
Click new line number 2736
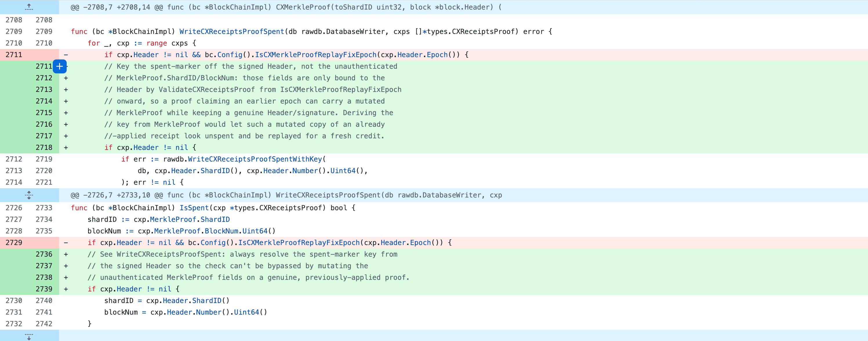tap(44, 254)
